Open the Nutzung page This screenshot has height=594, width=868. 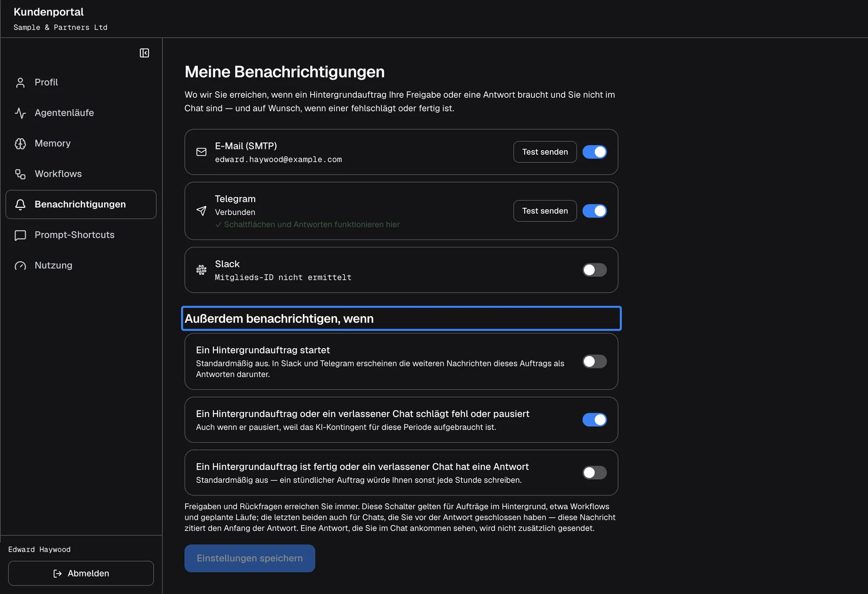(x=81, y=265)
